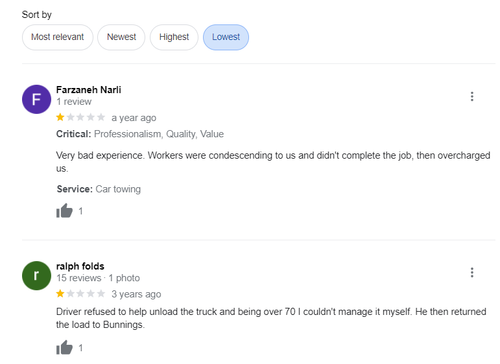Click the 1 review count under Farzaneh Narli
The image size is (500, 364).
74,102
